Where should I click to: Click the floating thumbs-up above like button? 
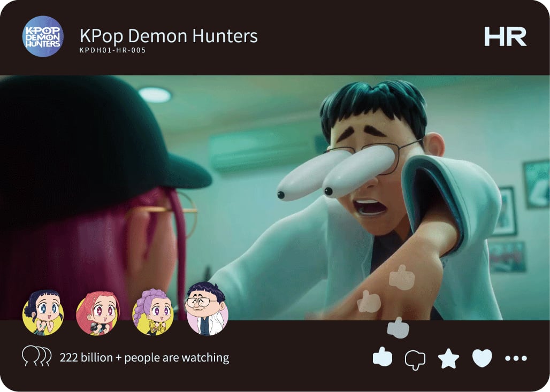pos(398,328)
